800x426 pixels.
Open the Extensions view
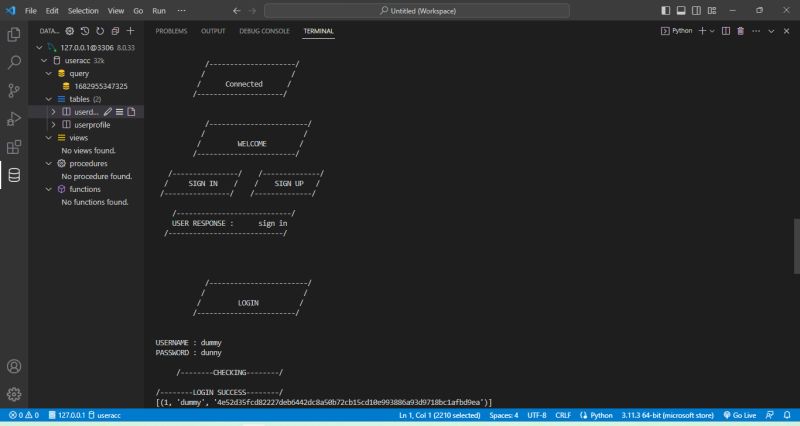(x=14, y=147)
